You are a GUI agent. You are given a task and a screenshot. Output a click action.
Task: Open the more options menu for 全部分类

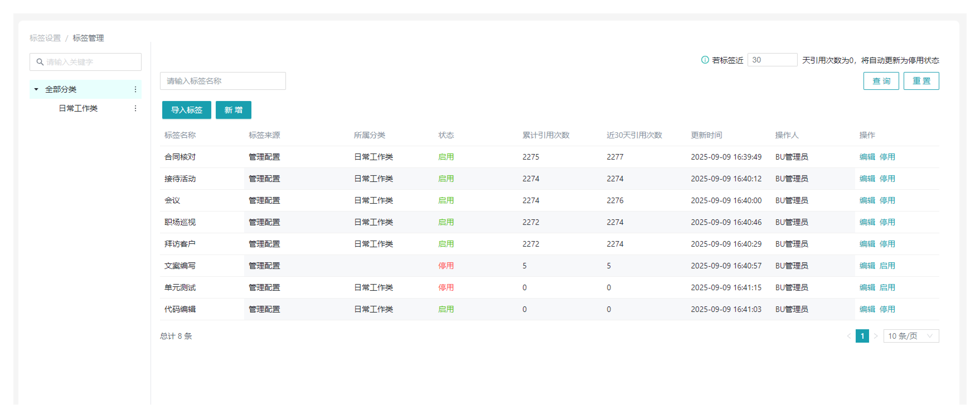coord(135,89)
